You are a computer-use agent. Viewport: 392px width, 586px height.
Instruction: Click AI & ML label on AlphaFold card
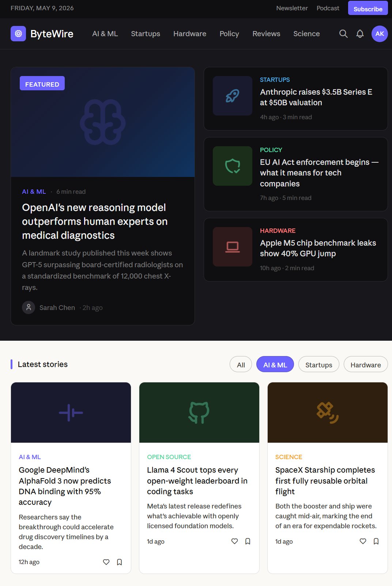click(30, 457)
